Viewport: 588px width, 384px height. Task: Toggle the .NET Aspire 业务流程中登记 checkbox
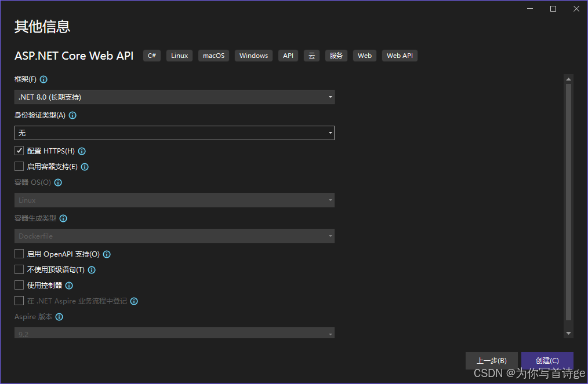19,301
